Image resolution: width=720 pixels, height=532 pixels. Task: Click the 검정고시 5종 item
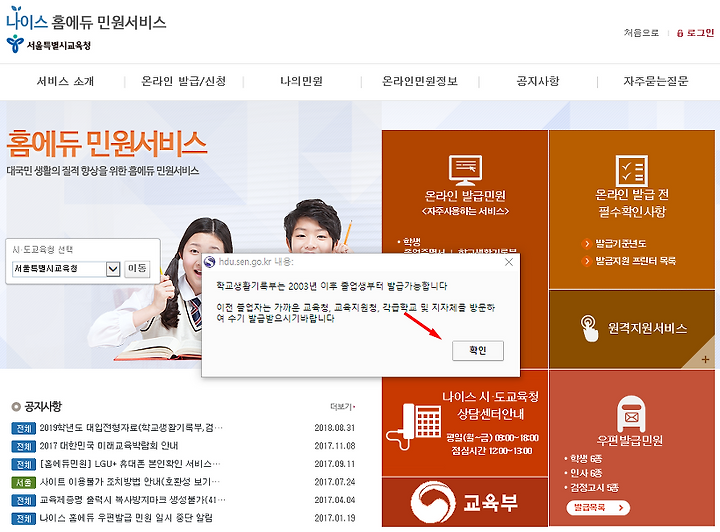(594, 487)
